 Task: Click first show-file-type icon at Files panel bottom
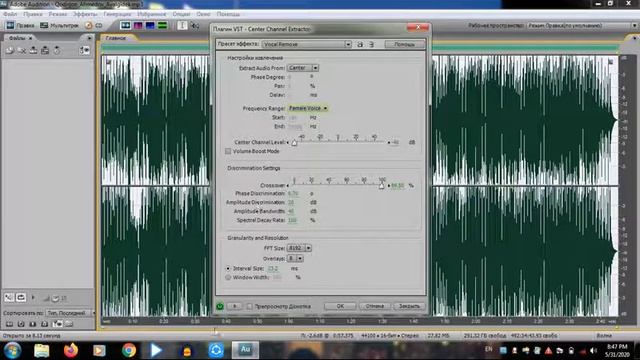pos(9,324)
